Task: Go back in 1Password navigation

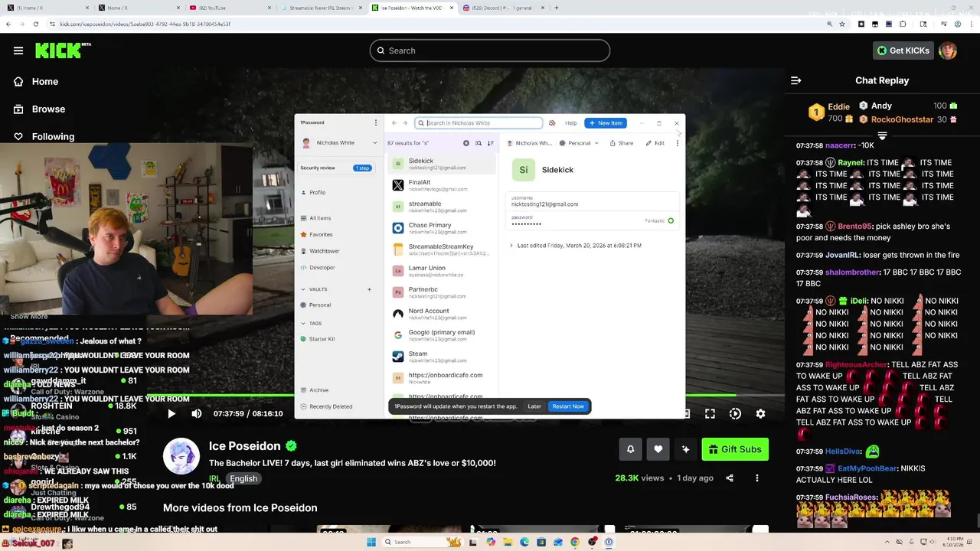Action: click(394, 122)
